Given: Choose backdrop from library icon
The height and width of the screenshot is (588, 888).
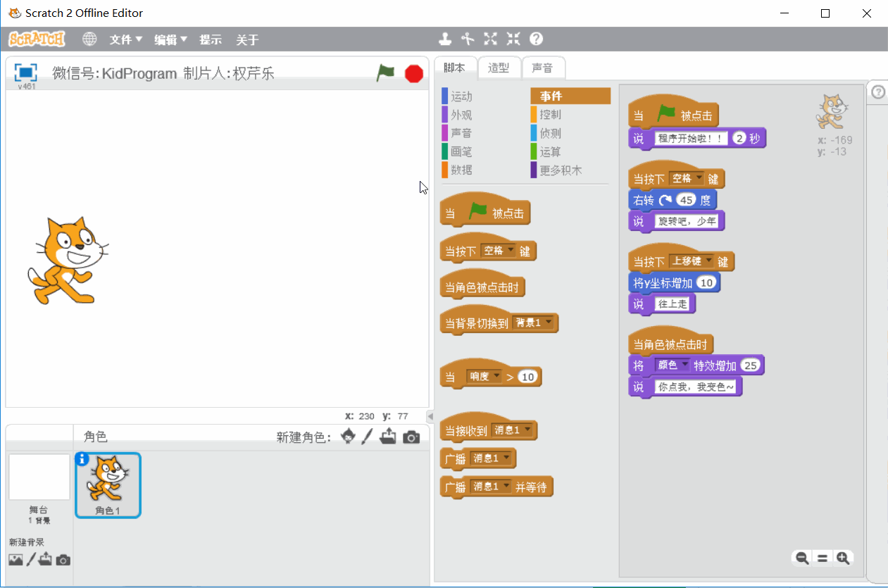Looking at the screenshot, I should coord(15,560).
